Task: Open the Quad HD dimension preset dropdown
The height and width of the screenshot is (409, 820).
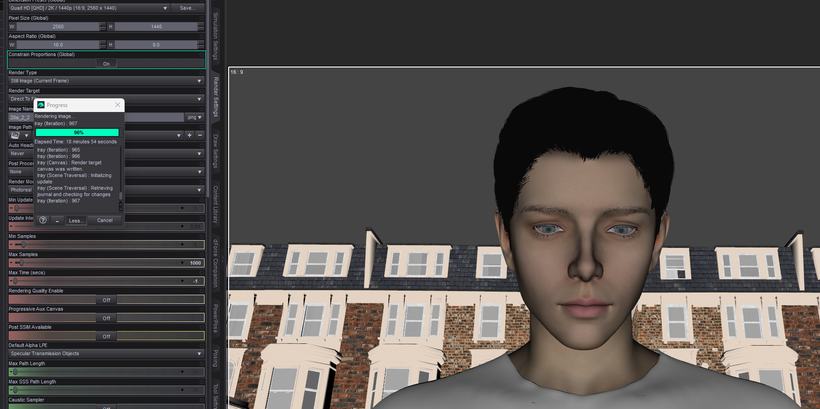Action: pos(89,8)
